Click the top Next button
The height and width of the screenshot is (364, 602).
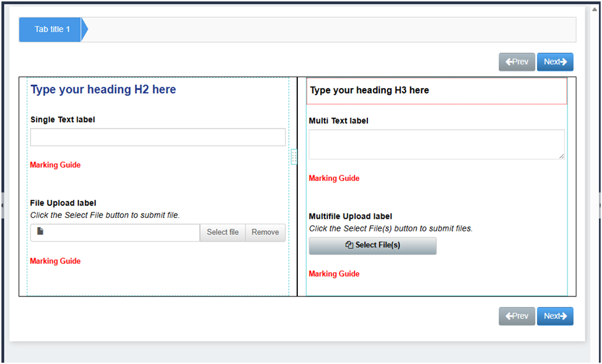coord(555,62)
